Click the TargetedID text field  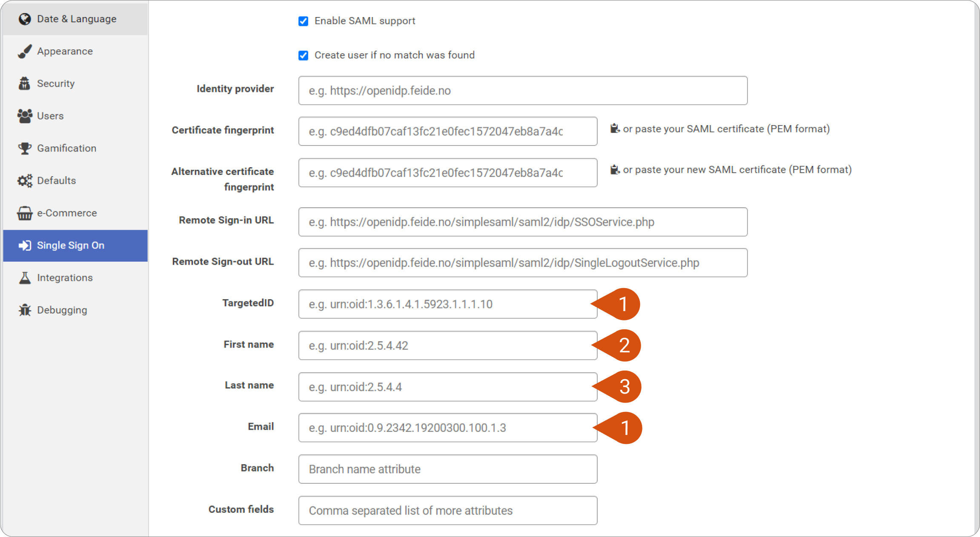tap(448, 304)
